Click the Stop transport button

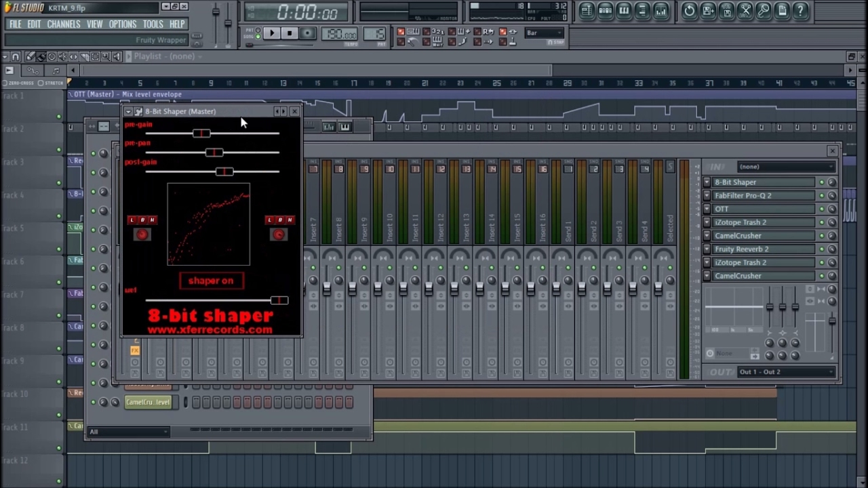coord(290,33)
